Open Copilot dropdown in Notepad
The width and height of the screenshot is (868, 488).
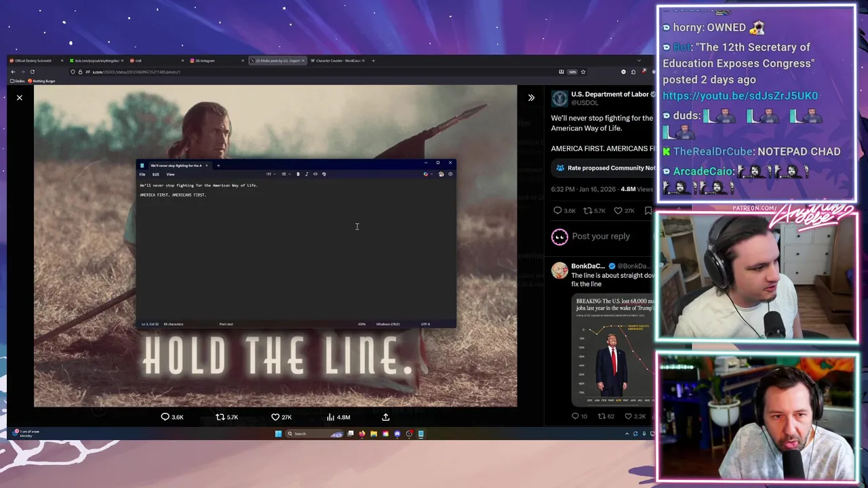(x=427, y=174)
